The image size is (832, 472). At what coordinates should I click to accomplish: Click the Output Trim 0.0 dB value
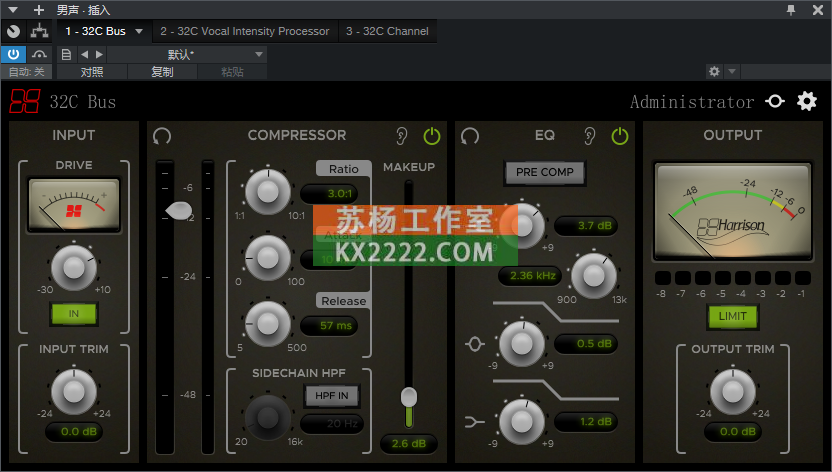pyautogui.click(x=732, y=431)
